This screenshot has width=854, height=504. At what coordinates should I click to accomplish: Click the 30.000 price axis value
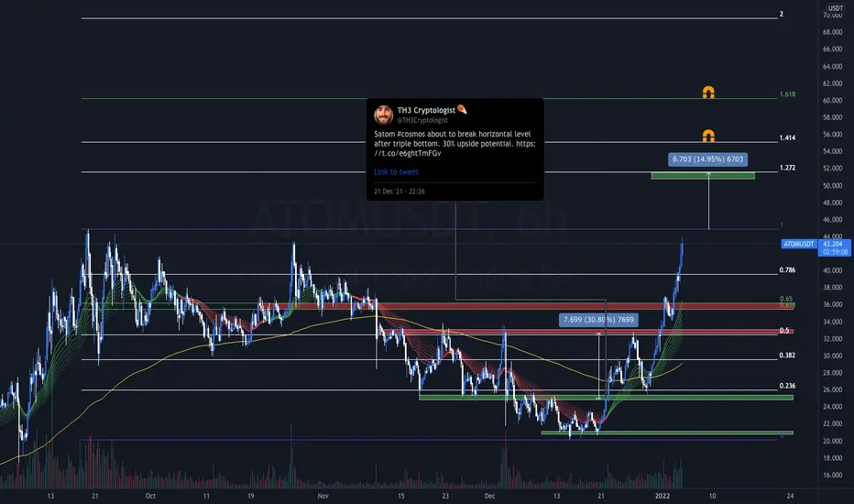[x=832, y=356]
